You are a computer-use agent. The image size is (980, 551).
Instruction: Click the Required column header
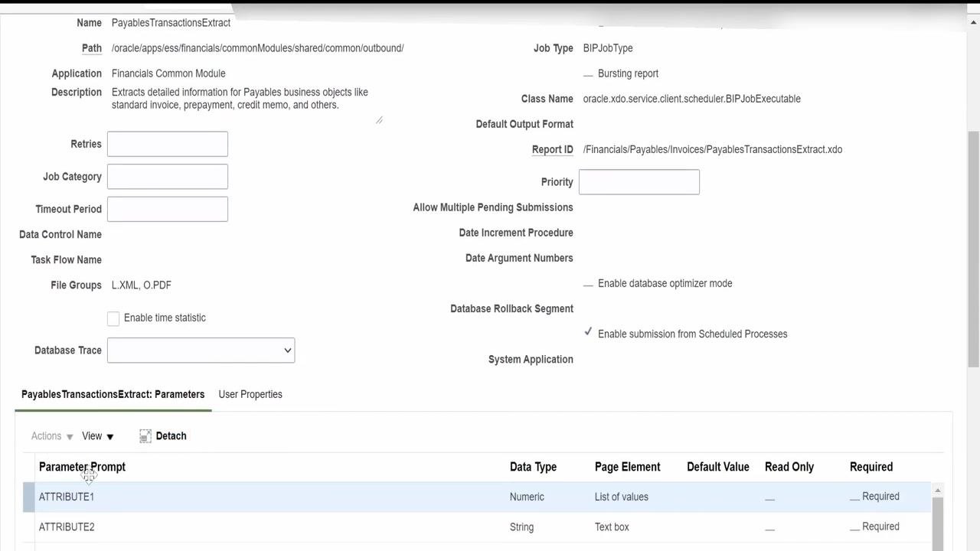871,467
